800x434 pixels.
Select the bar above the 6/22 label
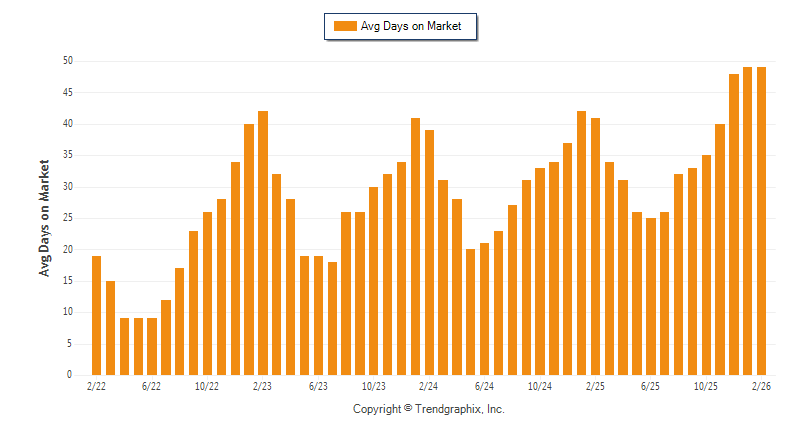pyautogui.click(x=152, y=346)
